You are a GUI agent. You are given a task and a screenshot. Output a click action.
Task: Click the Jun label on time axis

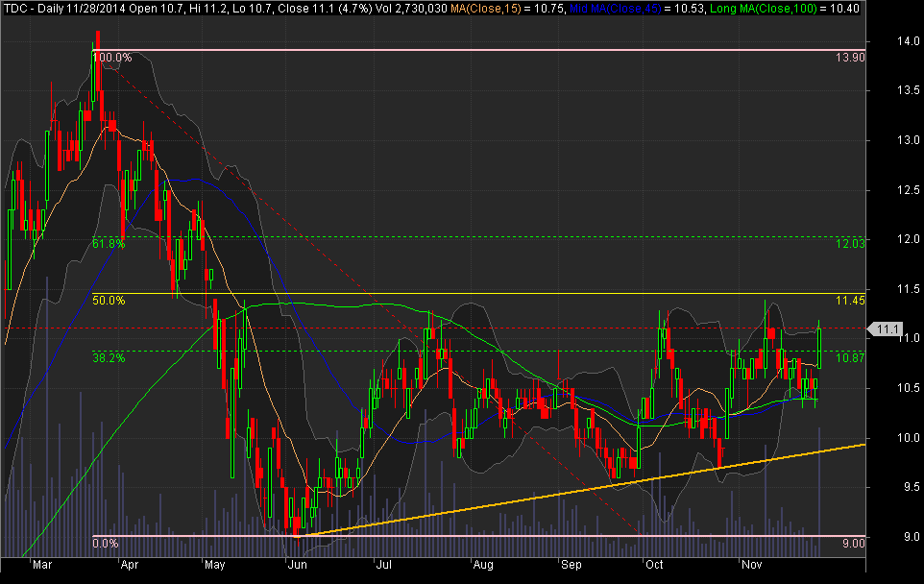click(x=297, y=565)
